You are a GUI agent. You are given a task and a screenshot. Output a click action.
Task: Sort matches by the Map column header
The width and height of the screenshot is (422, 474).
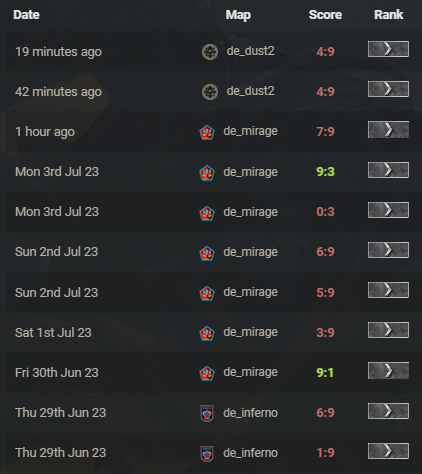(x=238, y=15)
